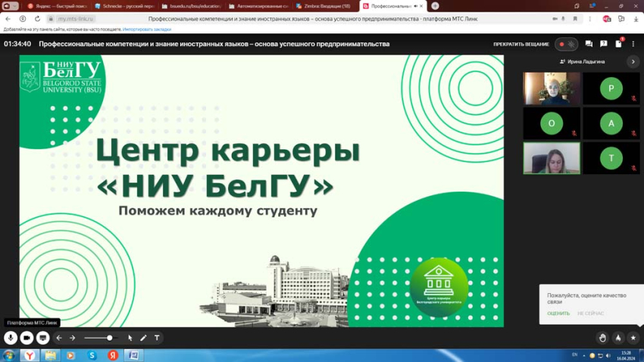Click the Импортировать закладки link

point(147,30)
